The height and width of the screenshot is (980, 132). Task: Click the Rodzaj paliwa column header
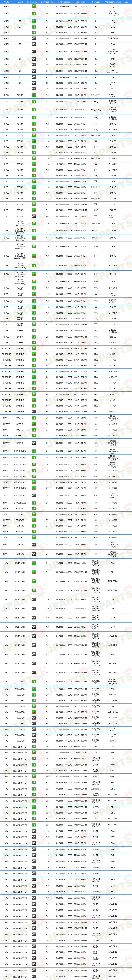click(x=33, y=2)
